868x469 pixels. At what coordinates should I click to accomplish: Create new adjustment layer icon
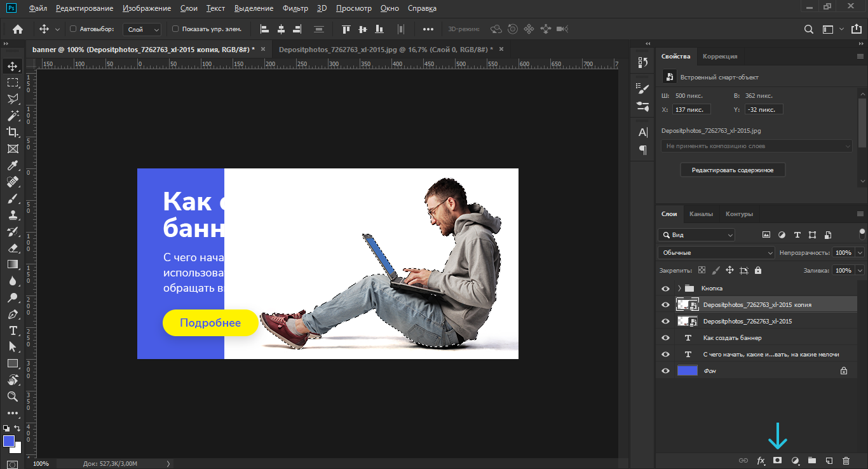[795, 460]
